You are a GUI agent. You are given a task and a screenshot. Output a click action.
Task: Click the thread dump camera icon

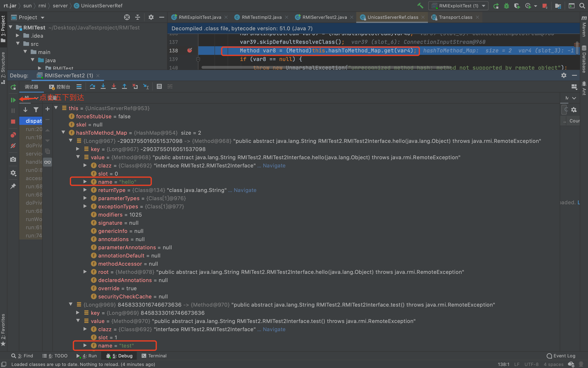pyautogui.click(x=13, y=159)
